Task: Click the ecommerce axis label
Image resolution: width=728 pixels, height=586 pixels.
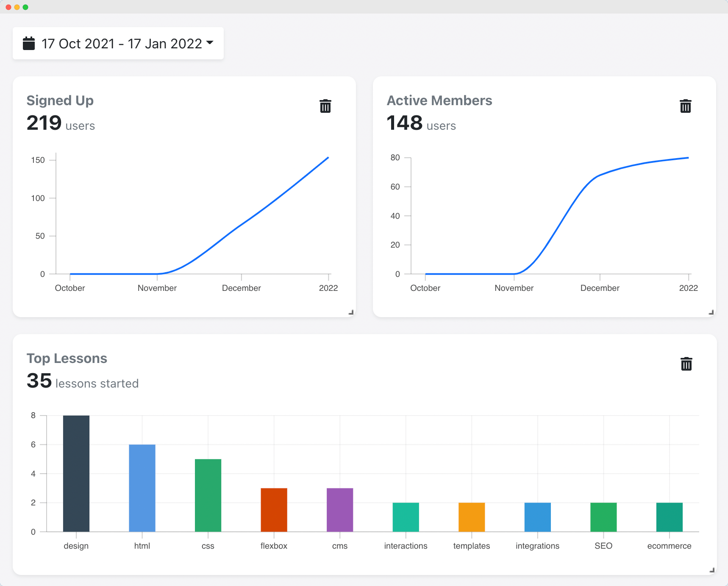Action: (x=669, y=546)
